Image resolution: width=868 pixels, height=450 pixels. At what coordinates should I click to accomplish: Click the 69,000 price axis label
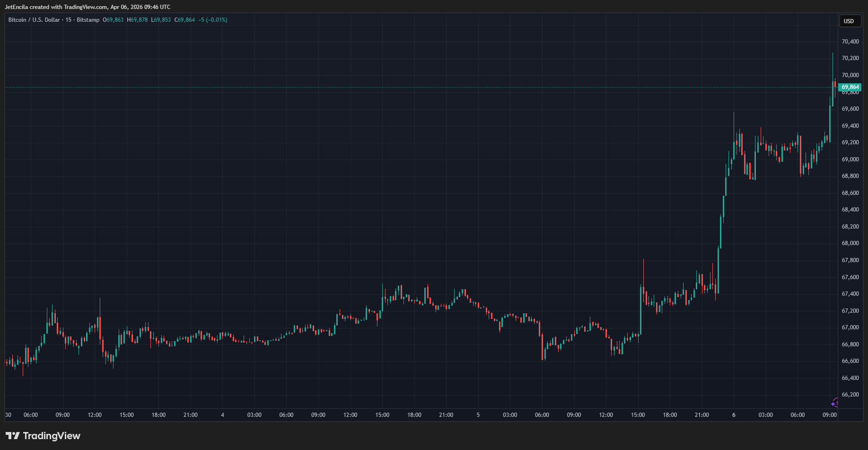coord(850,159)
